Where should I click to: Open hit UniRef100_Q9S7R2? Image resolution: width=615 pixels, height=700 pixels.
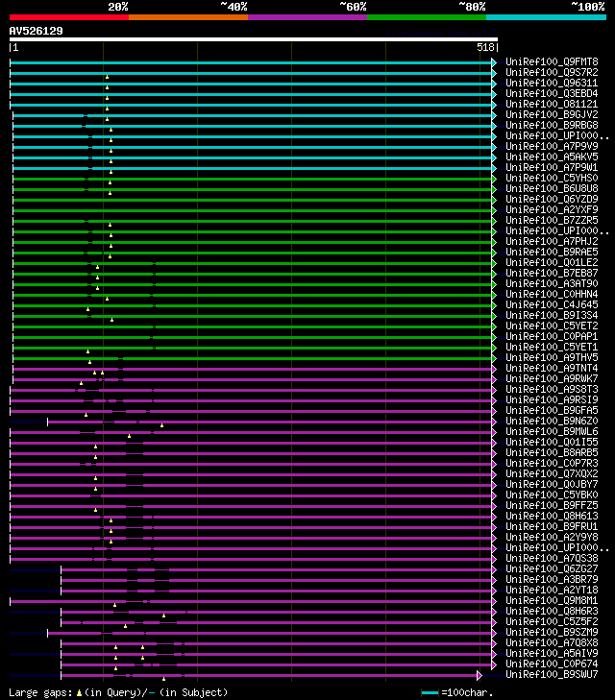[552, 72]
